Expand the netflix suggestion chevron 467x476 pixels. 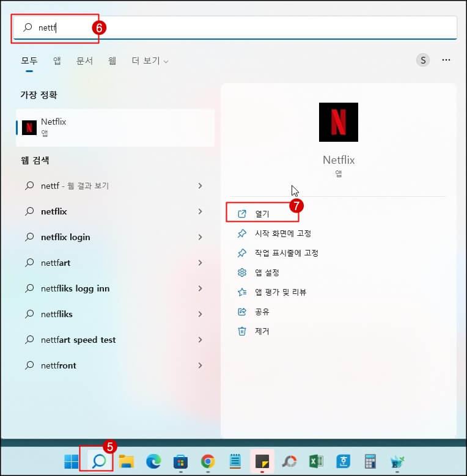[x=200, y=211]
